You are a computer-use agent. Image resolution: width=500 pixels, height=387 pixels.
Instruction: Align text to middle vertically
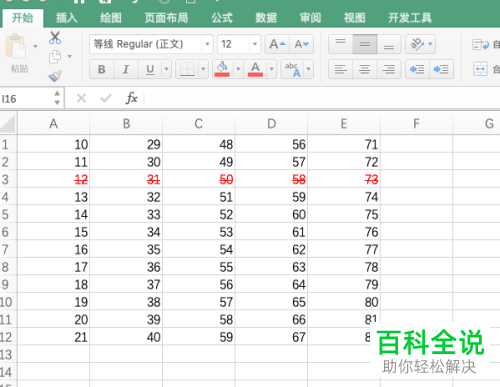coord(365,44)
